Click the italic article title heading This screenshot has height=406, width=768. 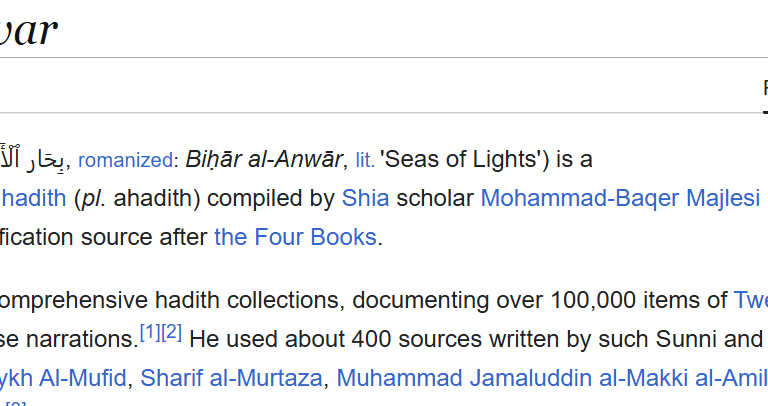coord(28,30)
